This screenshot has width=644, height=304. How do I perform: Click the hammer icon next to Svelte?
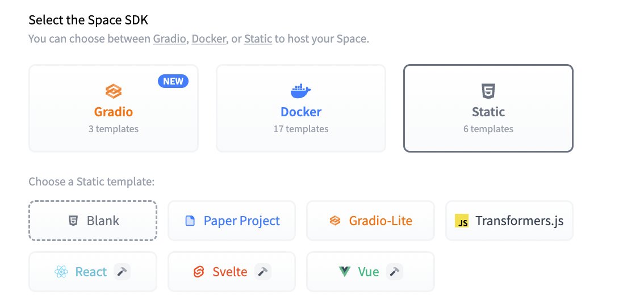(x=263, y=272)
